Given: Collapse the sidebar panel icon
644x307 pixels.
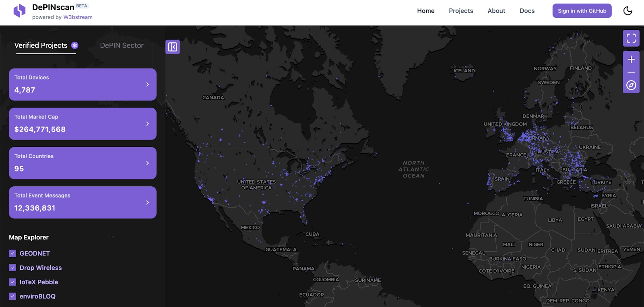Looking at the screenshot, I should click(173, 47).
